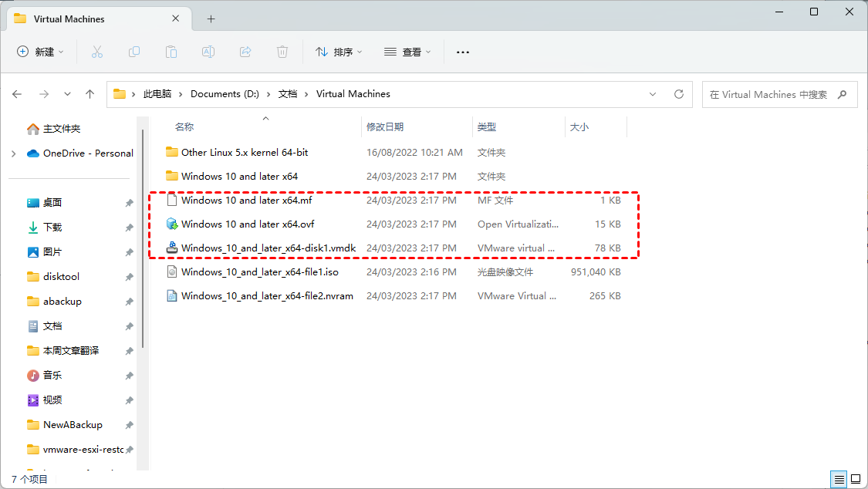This screenshot has height=489, width=868.
Task: Switch to large thumbnails view icon
Action: coord(855,479)
